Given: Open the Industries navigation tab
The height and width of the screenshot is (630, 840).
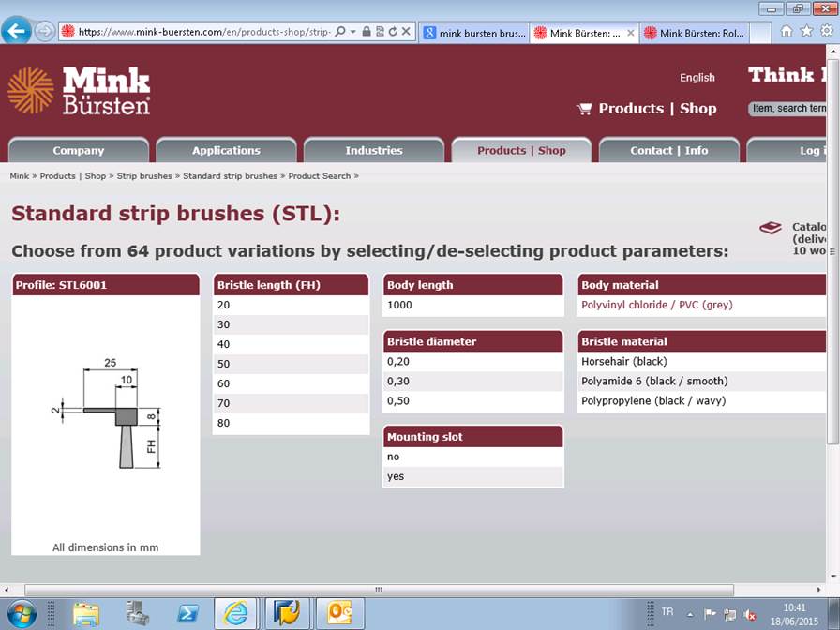Looking at the screenshot, I should [374, 150].
